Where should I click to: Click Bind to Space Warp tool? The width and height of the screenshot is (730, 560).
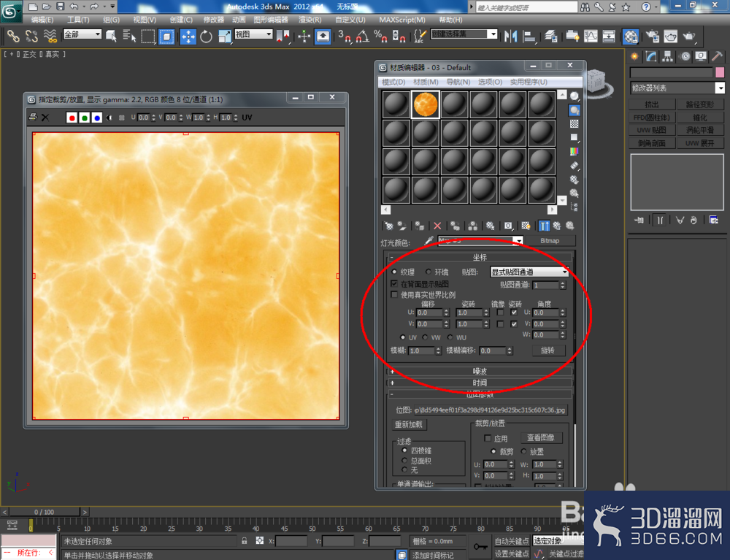tap(50, 37)
